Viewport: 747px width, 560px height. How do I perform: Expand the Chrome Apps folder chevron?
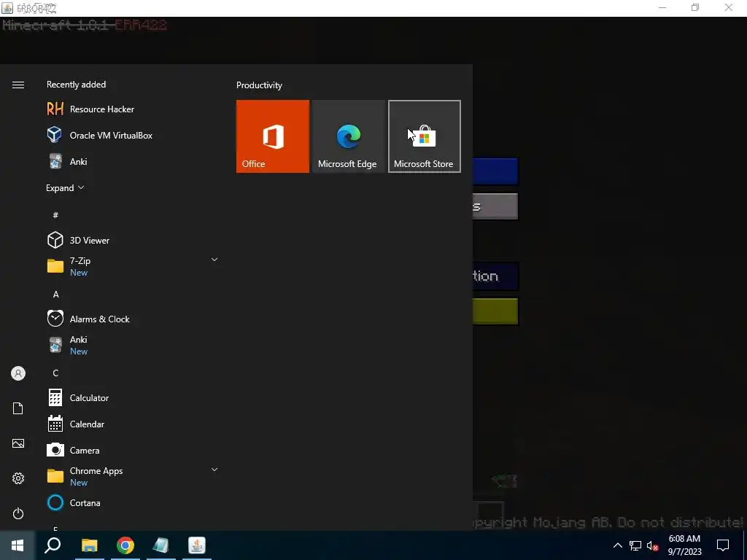pos(214,470)
